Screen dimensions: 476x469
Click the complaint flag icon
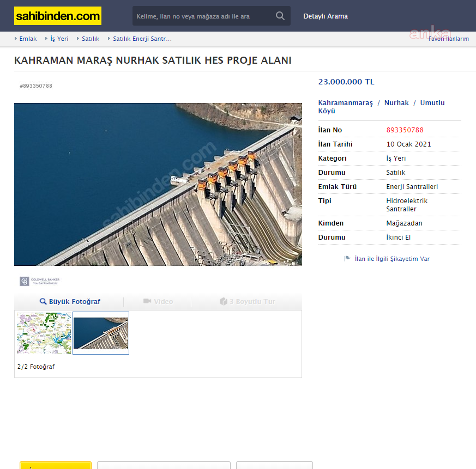tap(347, 259)
